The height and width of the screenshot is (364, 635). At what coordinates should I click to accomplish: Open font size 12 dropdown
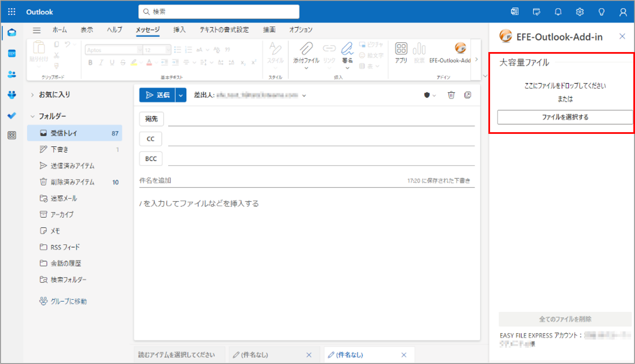[168, 50]
